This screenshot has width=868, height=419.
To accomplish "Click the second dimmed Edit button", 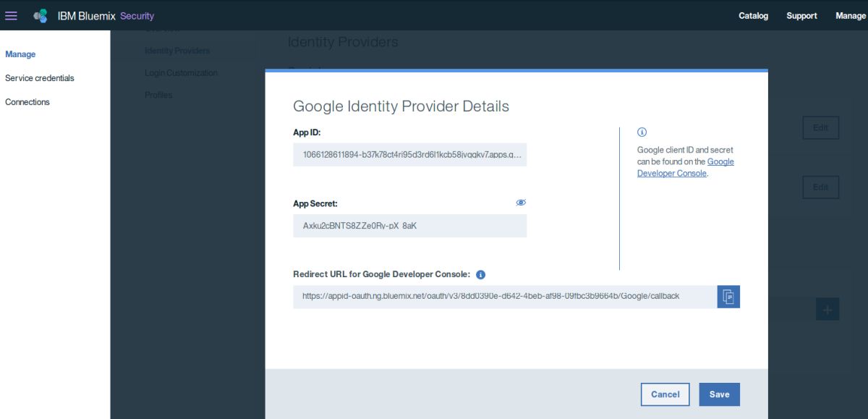I will [820, 187].
